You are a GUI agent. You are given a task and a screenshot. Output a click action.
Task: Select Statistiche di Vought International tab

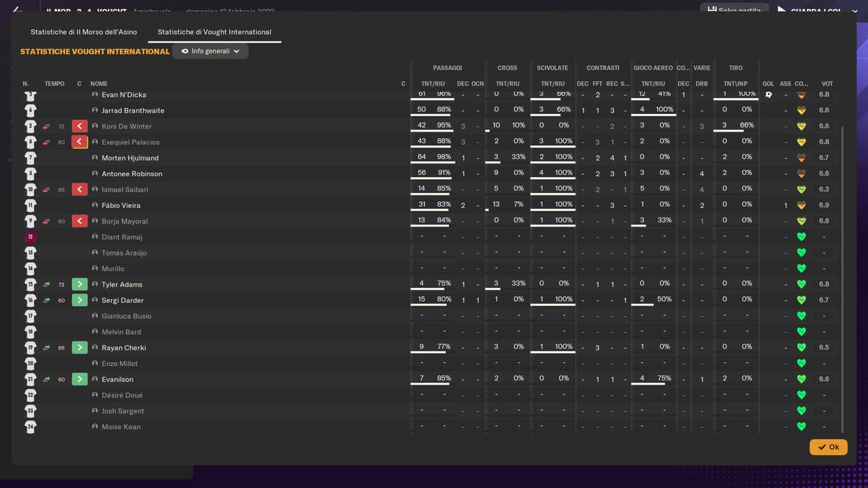point(214,32)
